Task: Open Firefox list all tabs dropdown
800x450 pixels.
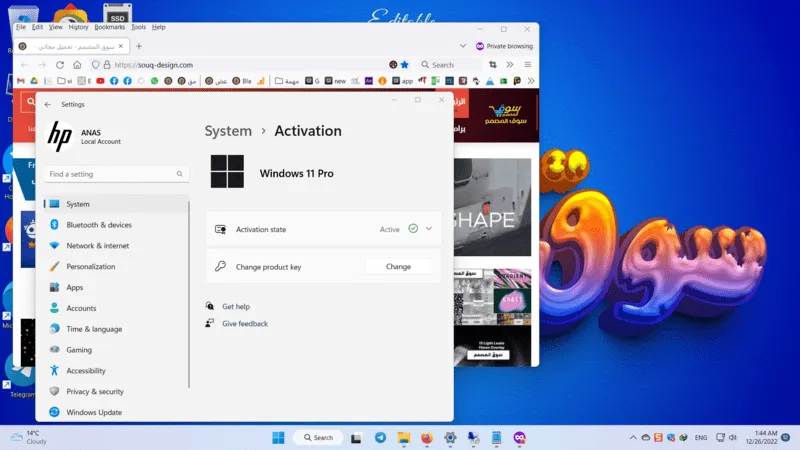Action: coord(462,46)
